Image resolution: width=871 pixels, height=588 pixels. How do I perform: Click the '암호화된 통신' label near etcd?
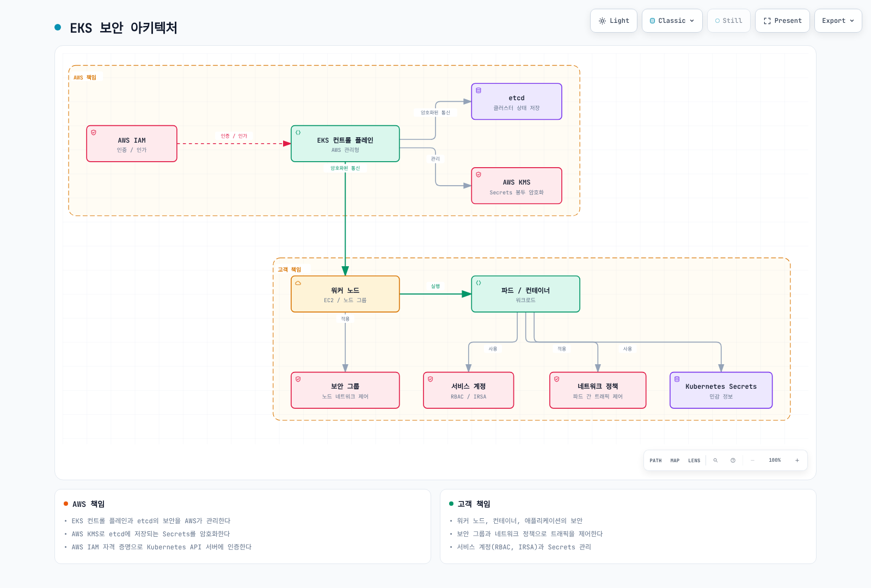pyautogui.click(x=436, y=113)
